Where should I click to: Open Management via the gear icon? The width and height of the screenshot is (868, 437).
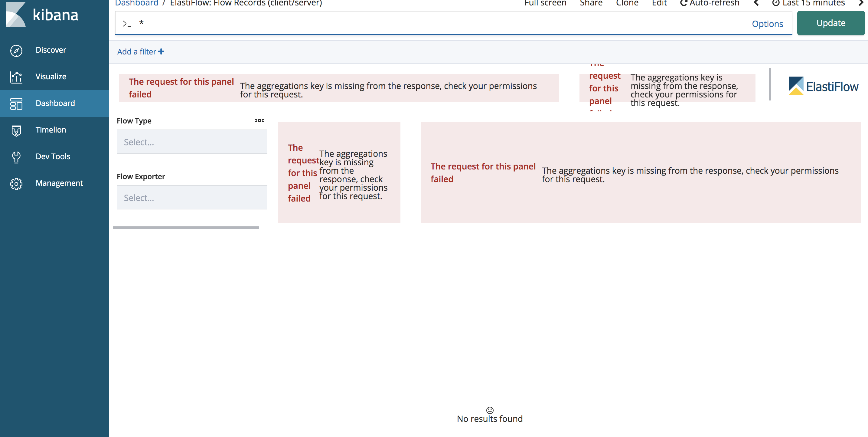click(16, 183)
